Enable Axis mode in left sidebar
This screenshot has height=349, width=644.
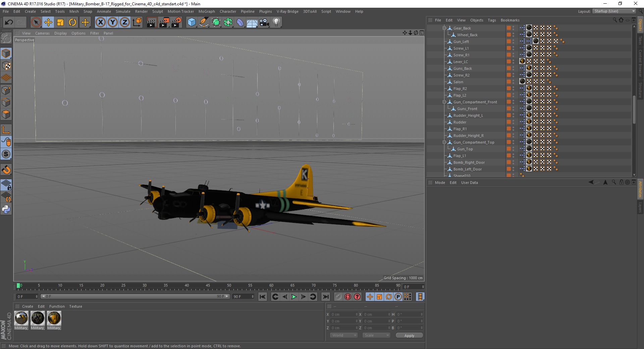[x=6, y=130]
